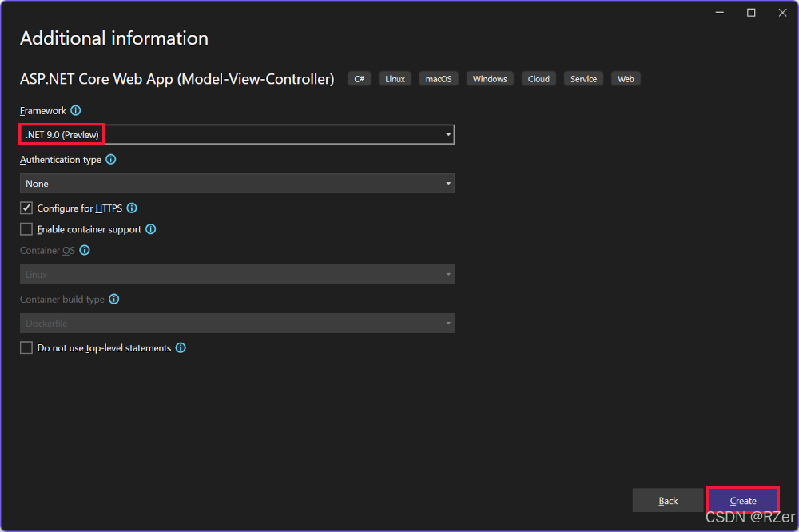The height and width of the screenshot is (532, 799).
Task: Click the Authentication type label
Action: (61, 160)
